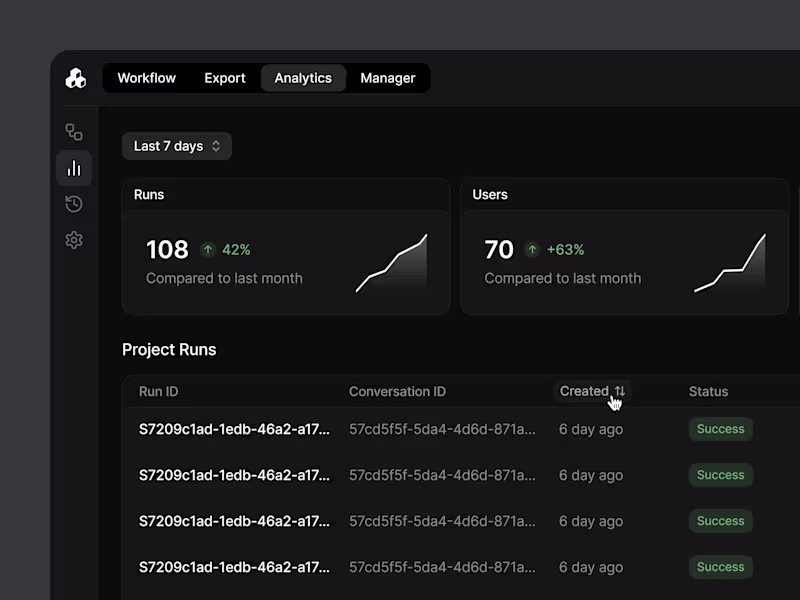Screen dimensions: 800x600
Task: Open the Last 7 days dropdown
Action: pyautogui.click(x=176, y=146)
